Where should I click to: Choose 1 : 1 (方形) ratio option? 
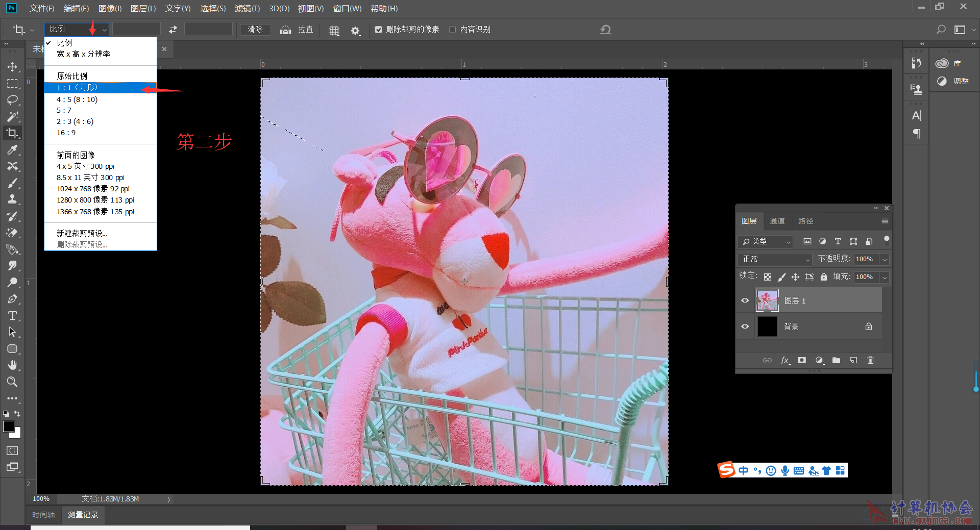coord(100,88)
